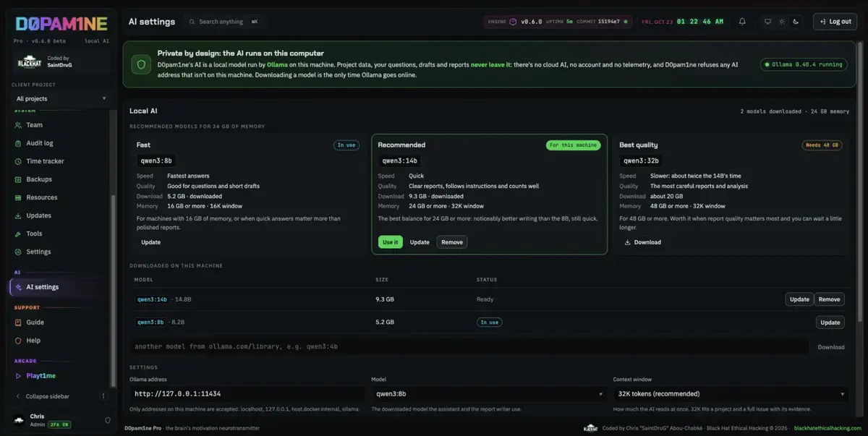Open Resources from the sidebar
Screen dimensions: 868x436
pos(59,197)
